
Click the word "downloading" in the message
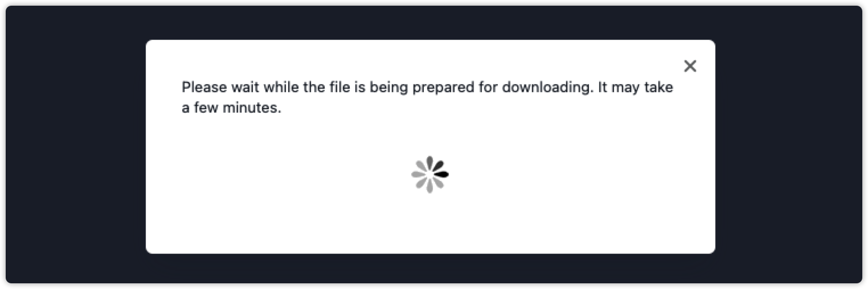[x=546, y=88]
